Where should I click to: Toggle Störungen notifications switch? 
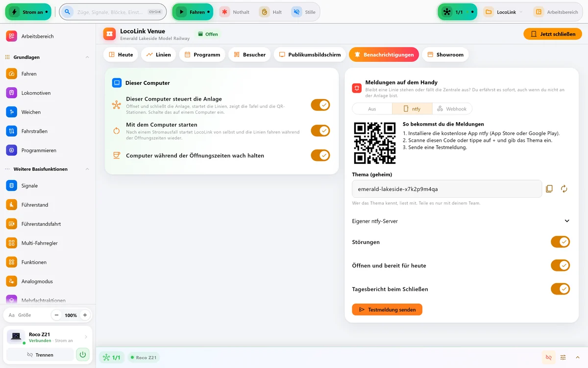pos(561,242)
